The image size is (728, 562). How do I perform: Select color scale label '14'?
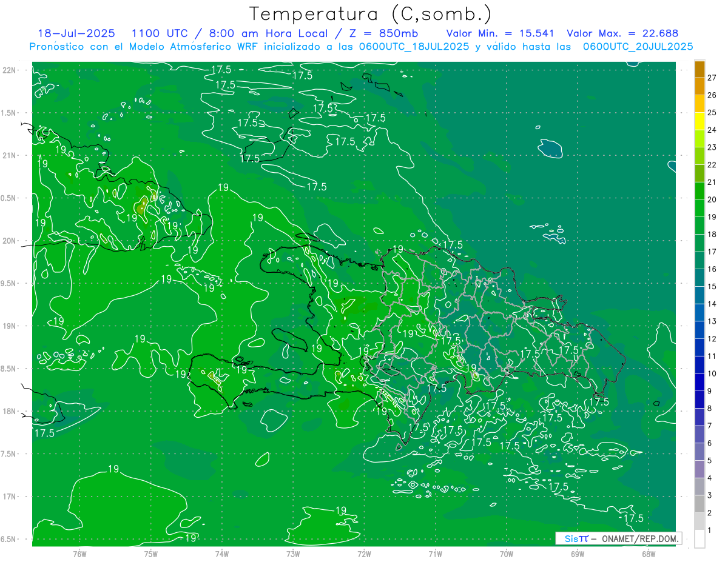(x=712, y=304)
